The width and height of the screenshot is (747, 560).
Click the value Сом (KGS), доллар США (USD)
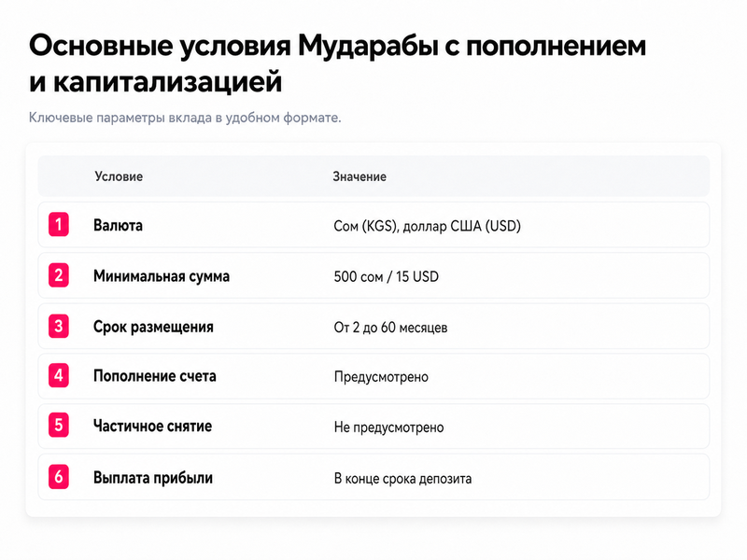[428, 226]
